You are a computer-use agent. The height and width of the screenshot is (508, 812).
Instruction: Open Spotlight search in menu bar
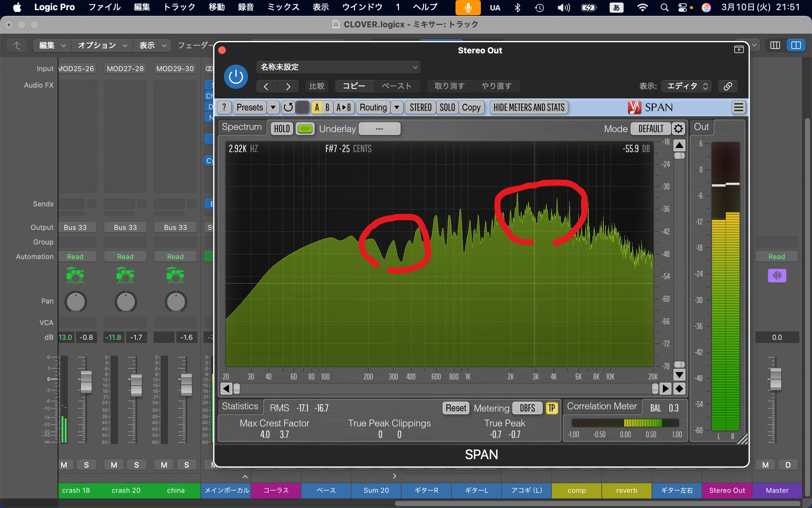[665, 7]
